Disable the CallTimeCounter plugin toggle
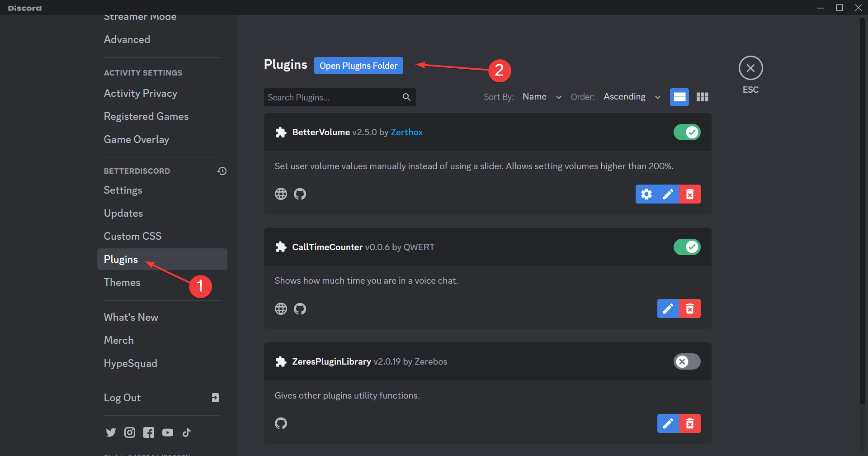The height and width of the screenshot is (456, 868). pos(687,247)
